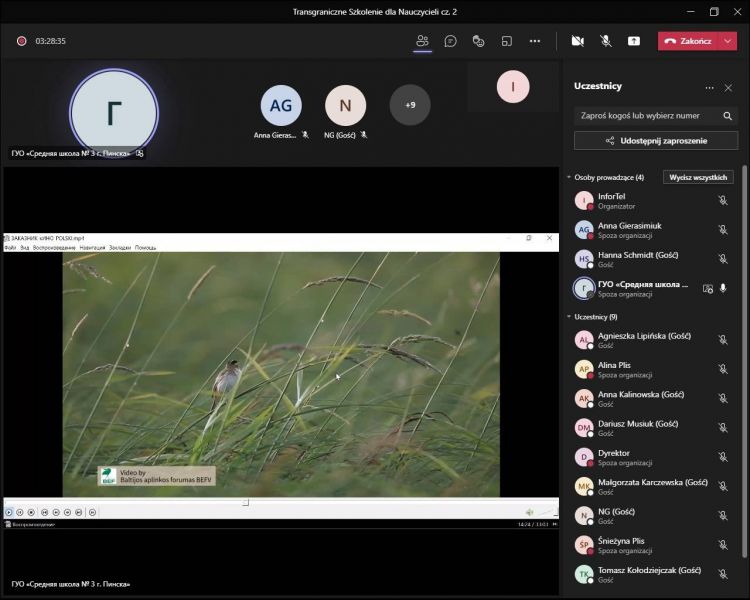
Task: Collapse the Osoby prowadzące section
Action: click(569, 177)
